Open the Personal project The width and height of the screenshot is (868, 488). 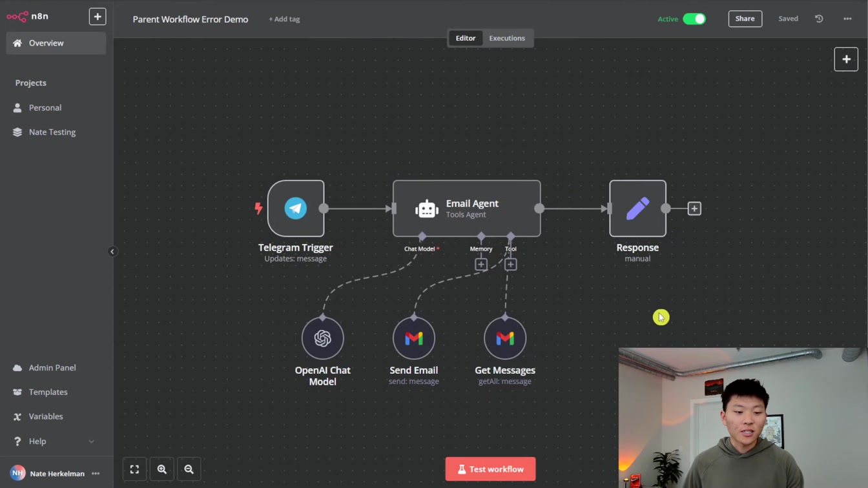coord(56,108)
